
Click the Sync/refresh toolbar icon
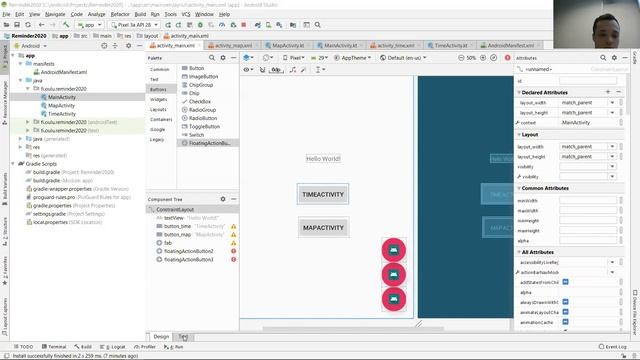(28, 25)
